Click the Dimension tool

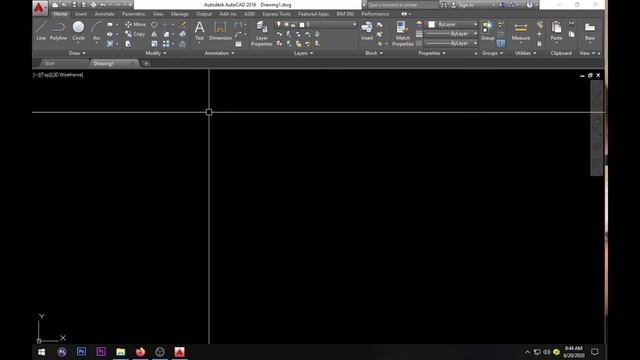point(220,31)
